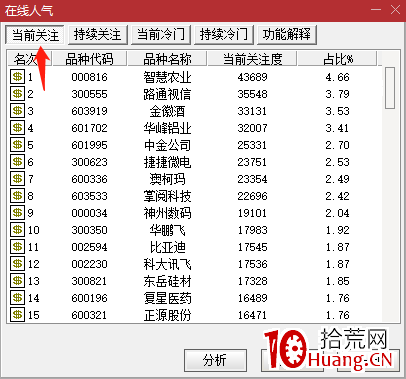Click percentage value 2.04
This screenshot has height=379, width=406.
[x=337, y=213]
